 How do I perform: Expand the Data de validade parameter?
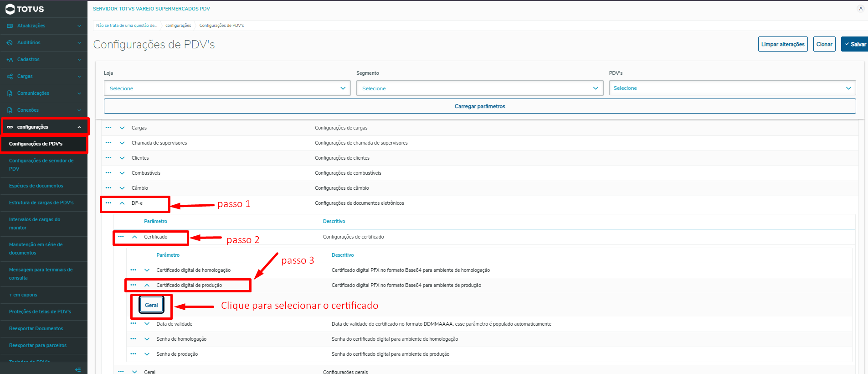click(x=147, y=324)
